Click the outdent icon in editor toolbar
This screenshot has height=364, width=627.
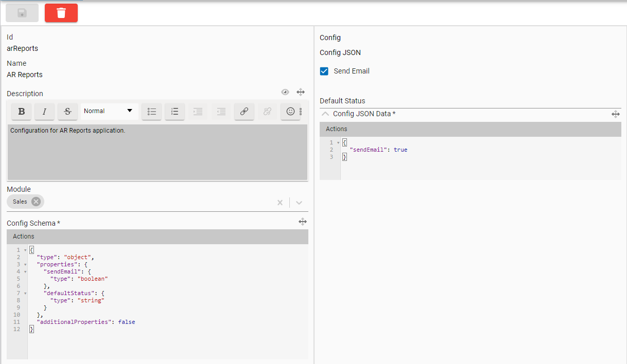pos(221,111)
